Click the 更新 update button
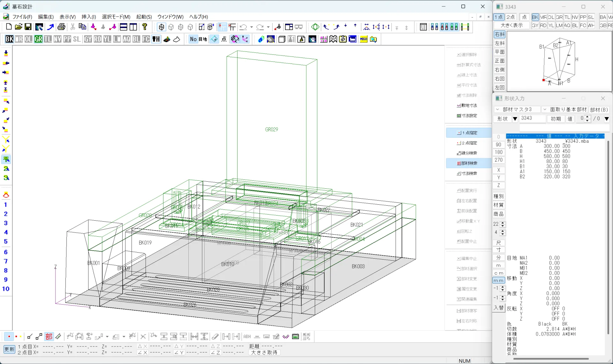Screen dimensions: 613x364 [9, 349]
